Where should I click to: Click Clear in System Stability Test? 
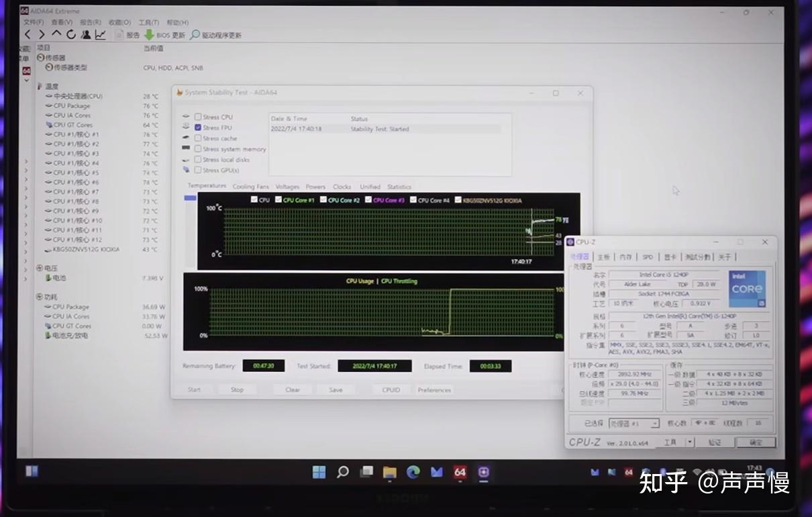point(293,389)
